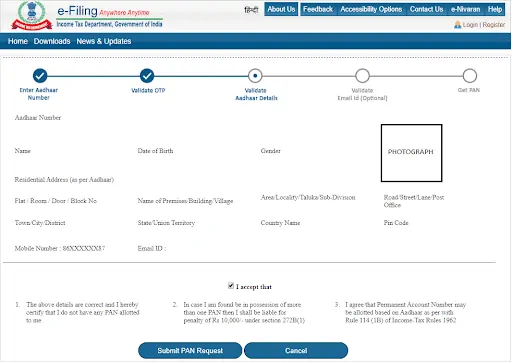Open the Help page
The height and width of the screenshot is (363, 512).
(x=495, y=9)
